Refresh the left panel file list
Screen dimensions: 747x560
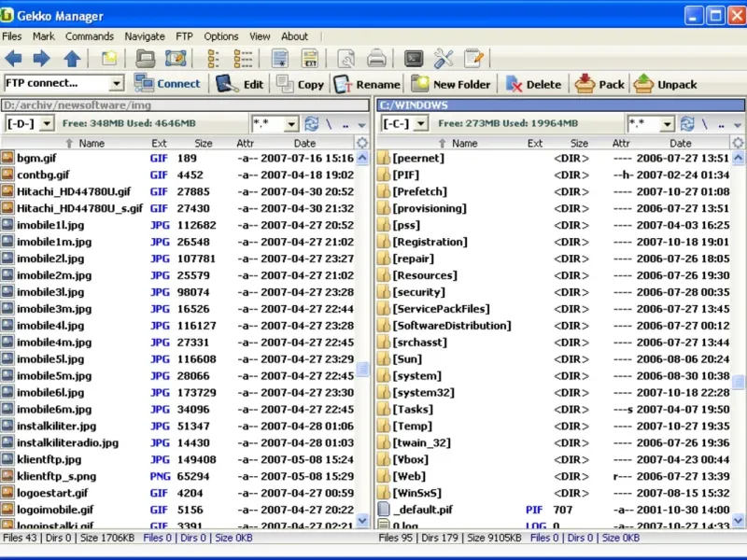tap(311, 123)
